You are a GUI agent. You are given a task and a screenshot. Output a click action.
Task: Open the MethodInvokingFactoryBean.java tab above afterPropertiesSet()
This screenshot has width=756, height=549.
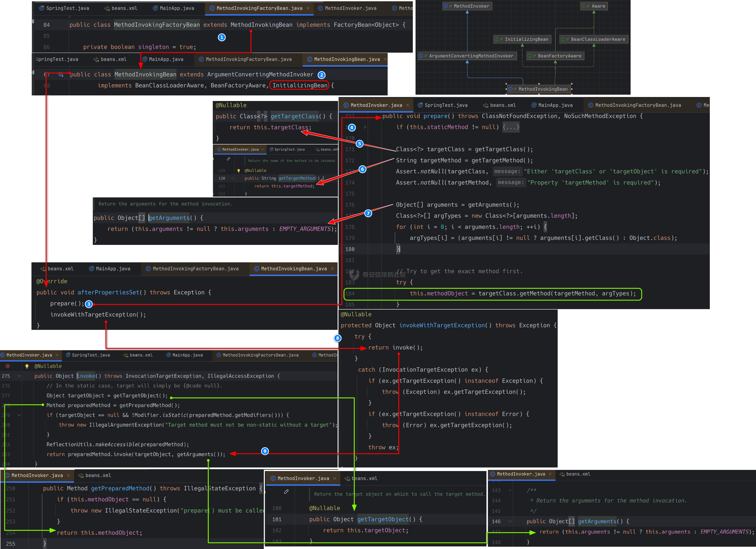192,268
